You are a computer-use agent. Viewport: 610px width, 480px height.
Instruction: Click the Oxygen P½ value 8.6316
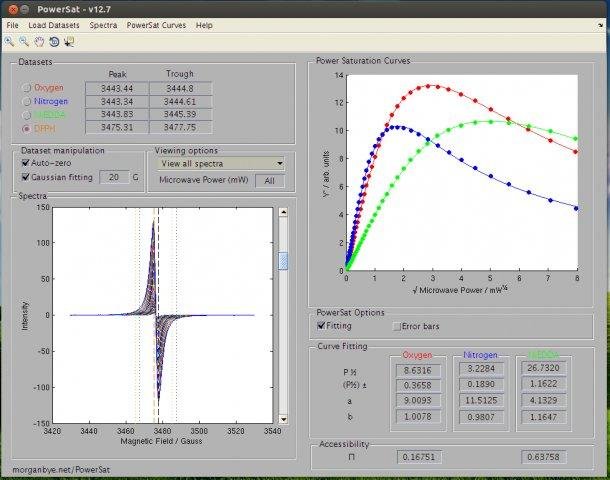tap(418, 370)
